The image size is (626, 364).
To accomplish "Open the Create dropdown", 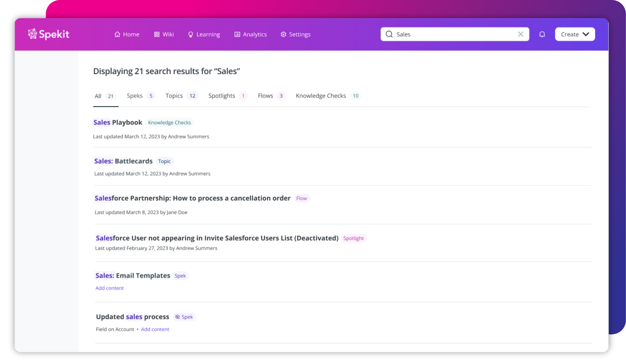I will coord(575,34).
